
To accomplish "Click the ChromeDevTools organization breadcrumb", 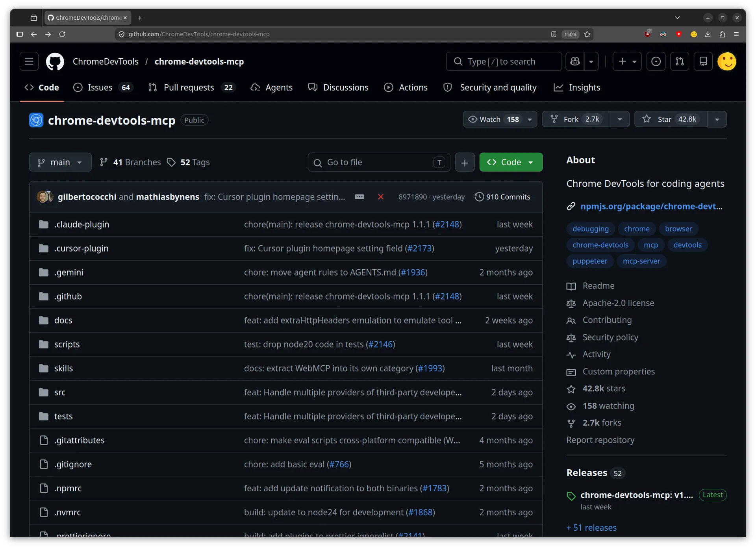I will [106, 61].
